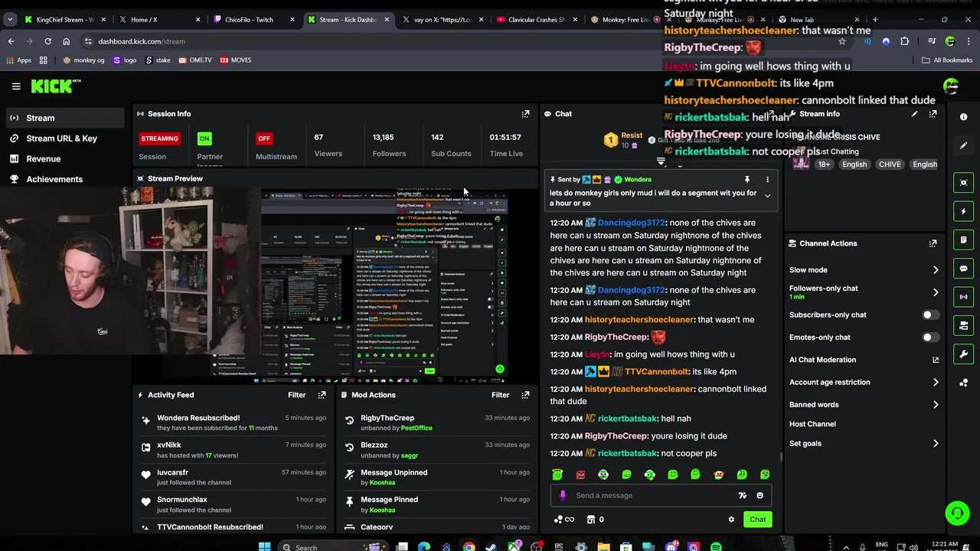
Task: Insert the red angry emote
Action: tap(580, 474)
